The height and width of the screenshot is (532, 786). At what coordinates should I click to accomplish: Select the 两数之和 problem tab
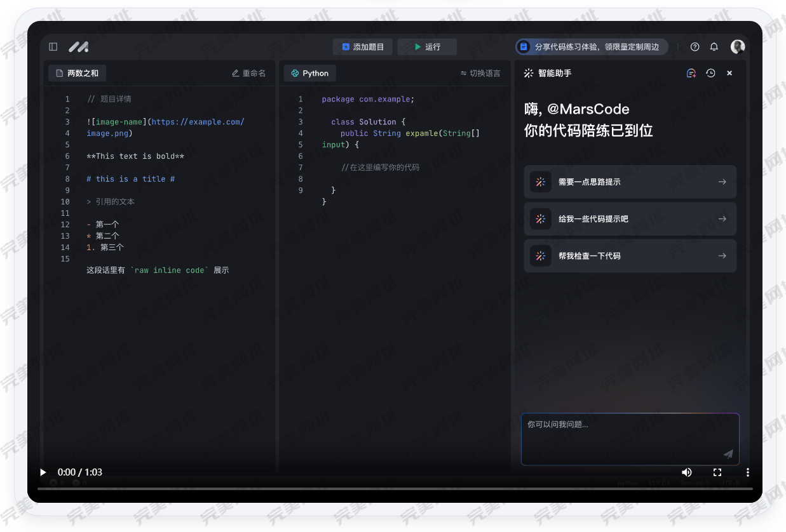tap(77, 73)
